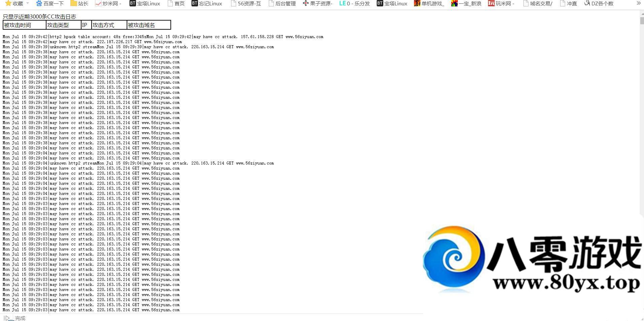Click the IP table header cell

point(86,25)
